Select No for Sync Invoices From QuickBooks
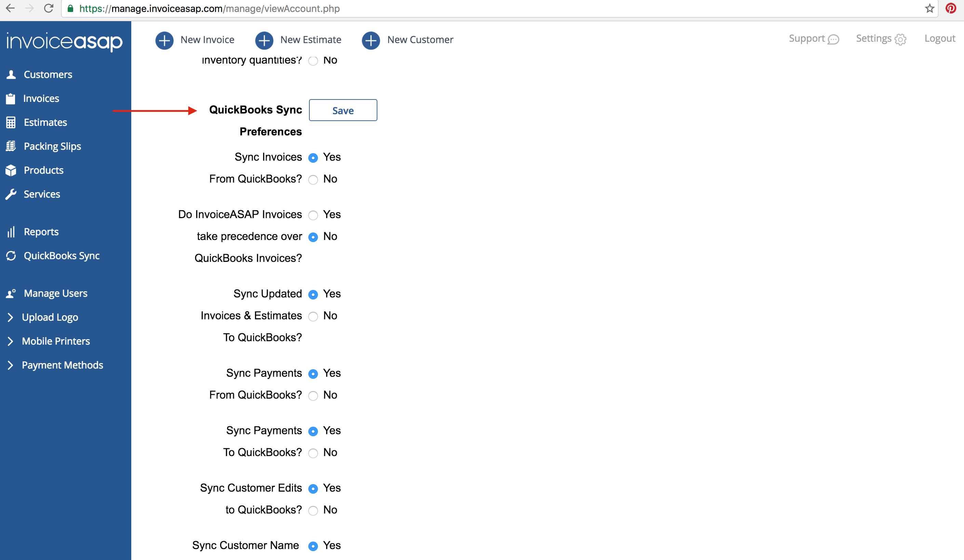 point(313,179)
